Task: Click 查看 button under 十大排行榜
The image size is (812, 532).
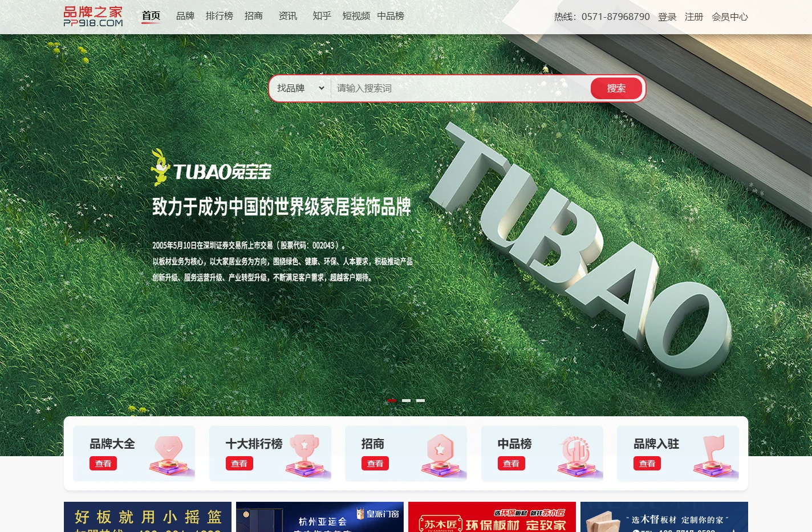Action: point(239,464)
